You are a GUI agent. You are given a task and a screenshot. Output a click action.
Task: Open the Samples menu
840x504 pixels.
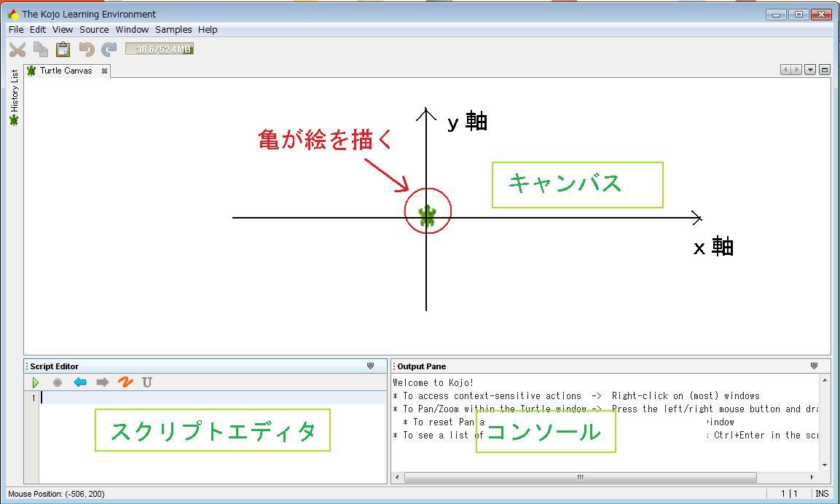[173, 30]
